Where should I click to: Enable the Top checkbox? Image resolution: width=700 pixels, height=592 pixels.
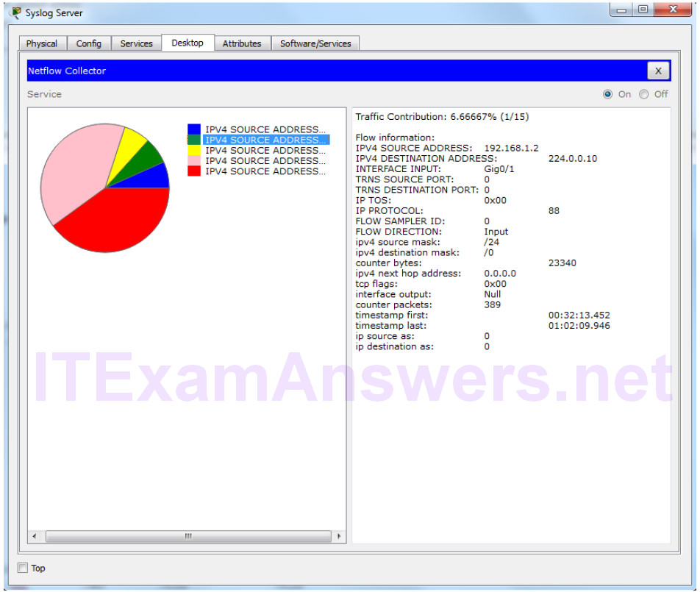coord(23,568)
